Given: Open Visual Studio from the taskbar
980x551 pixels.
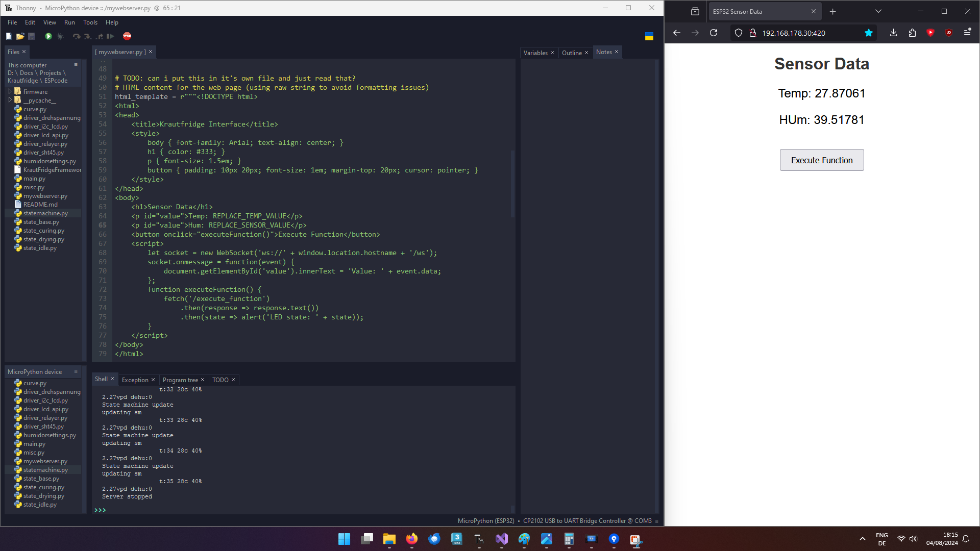Looking at the screenshot, I should click(x=502, y=539).
